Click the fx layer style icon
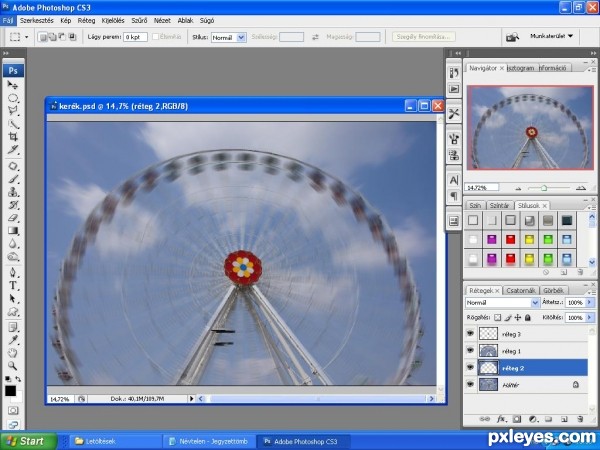Screen dimensions: 600x450 (501, 419)
